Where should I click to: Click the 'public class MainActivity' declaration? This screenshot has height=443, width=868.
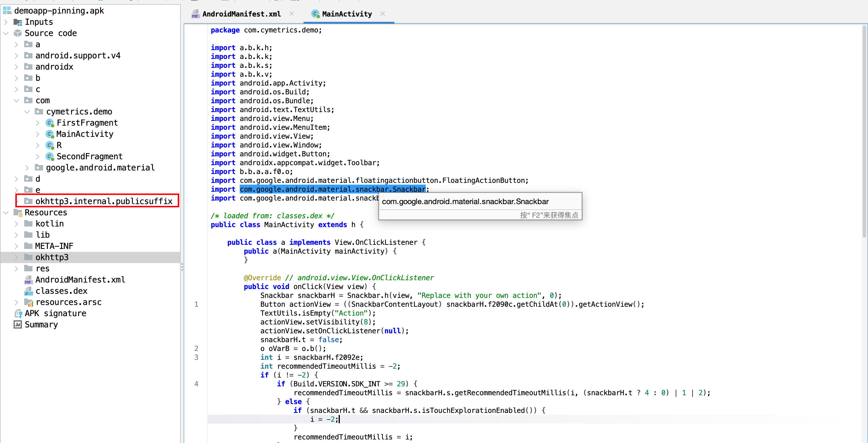[x=287, y=224]
